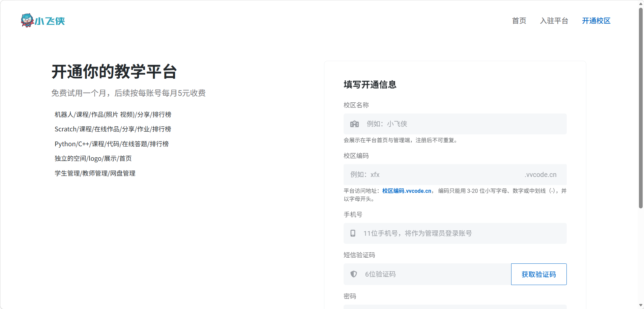Click the Scratch/课程/在线作品 feature line

pos(113,129)
